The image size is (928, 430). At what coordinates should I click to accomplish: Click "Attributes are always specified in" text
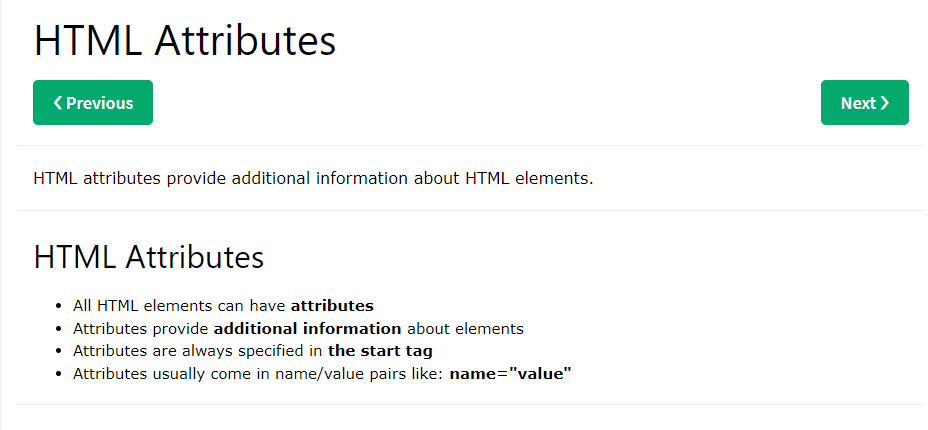coord(198,351)
